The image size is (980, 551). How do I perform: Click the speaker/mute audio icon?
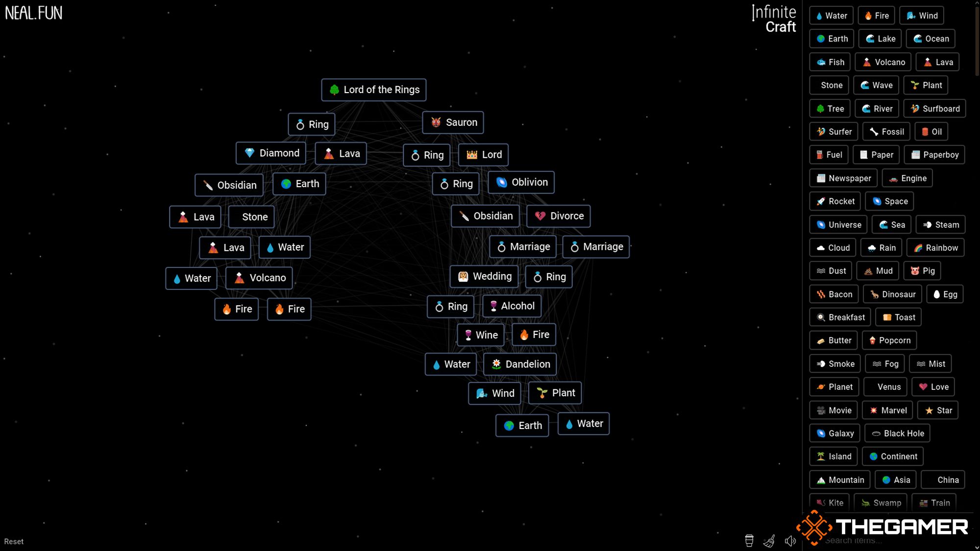(790, 540)
